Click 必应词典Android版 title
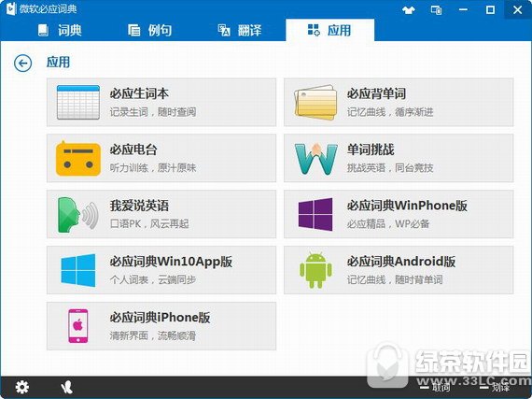532x399 pixels. pos(401,262)
